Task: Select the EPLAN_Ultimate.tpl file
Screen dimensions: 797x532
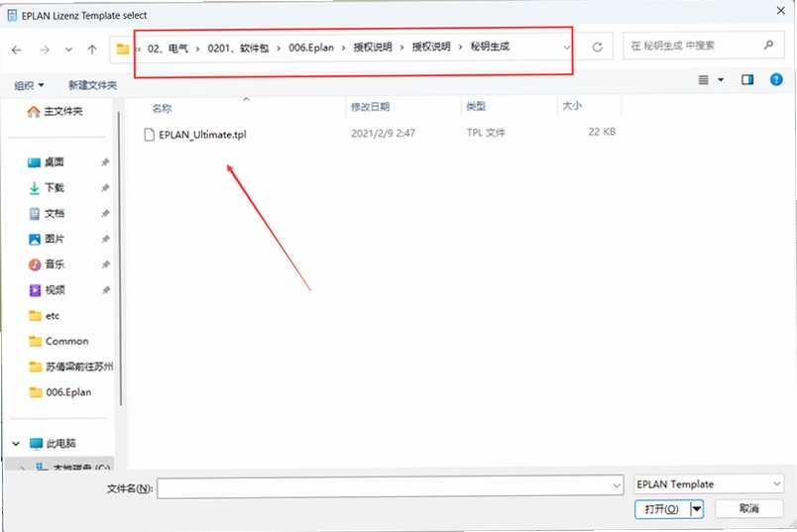Action: click(202, 135)
